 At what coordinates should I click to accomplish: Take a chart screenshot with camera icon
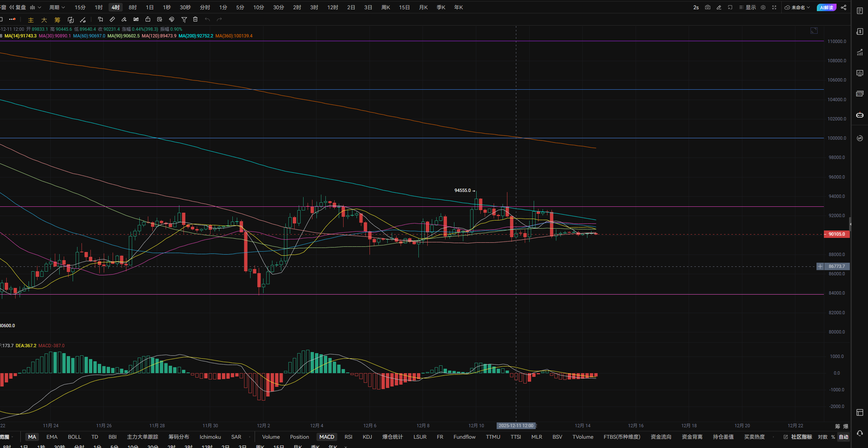[708, 7]
